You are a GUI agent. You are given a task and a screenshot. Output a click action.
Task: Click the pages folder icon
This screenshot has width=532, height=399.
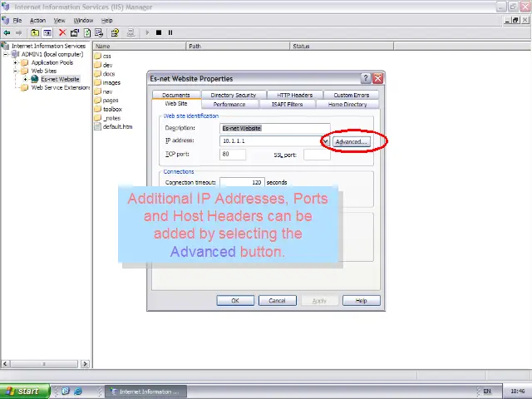[98, 100]
